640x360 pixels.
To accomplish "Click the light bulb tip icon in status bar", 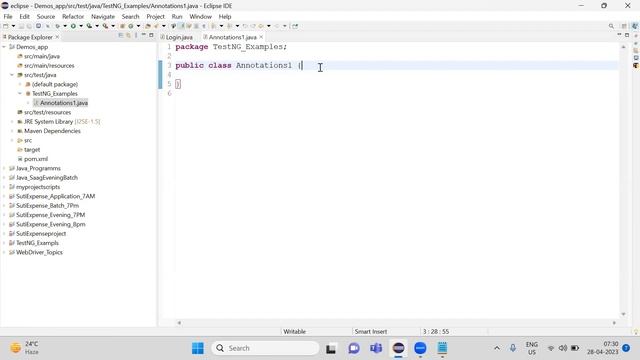I will [x=636, y=332].
